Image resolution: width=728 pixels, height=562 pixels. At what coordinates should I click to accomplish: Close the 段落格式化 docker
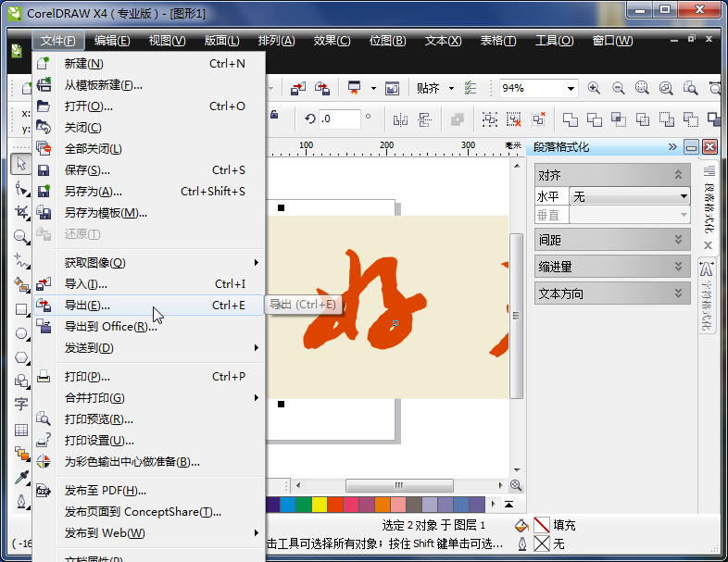click(709, 147)
